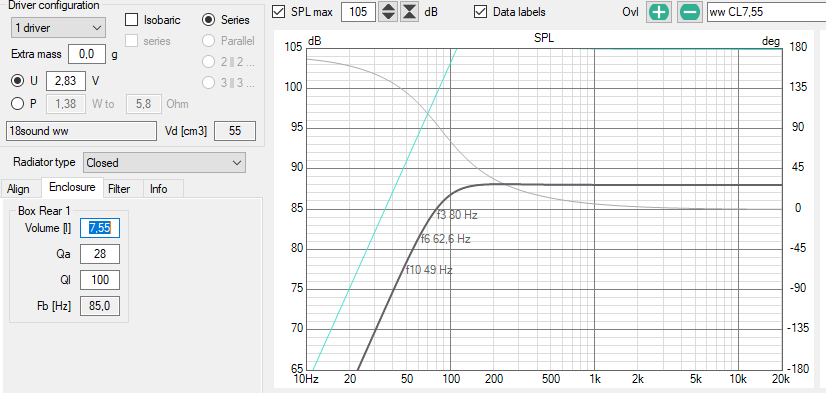Click the Extra mass input field
The height and width of the screenshot is (393, 826).
[x=86, y=54]
